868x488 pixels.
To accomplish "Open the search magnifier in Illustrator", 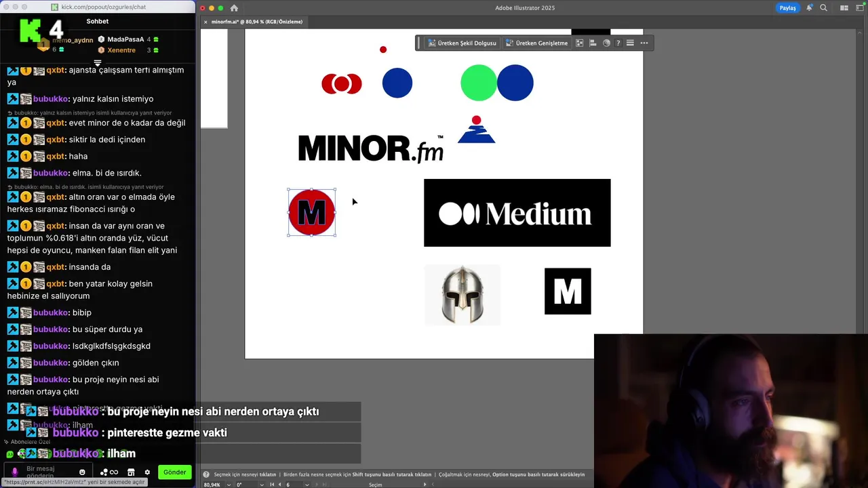I will click(x=823, y=8).
